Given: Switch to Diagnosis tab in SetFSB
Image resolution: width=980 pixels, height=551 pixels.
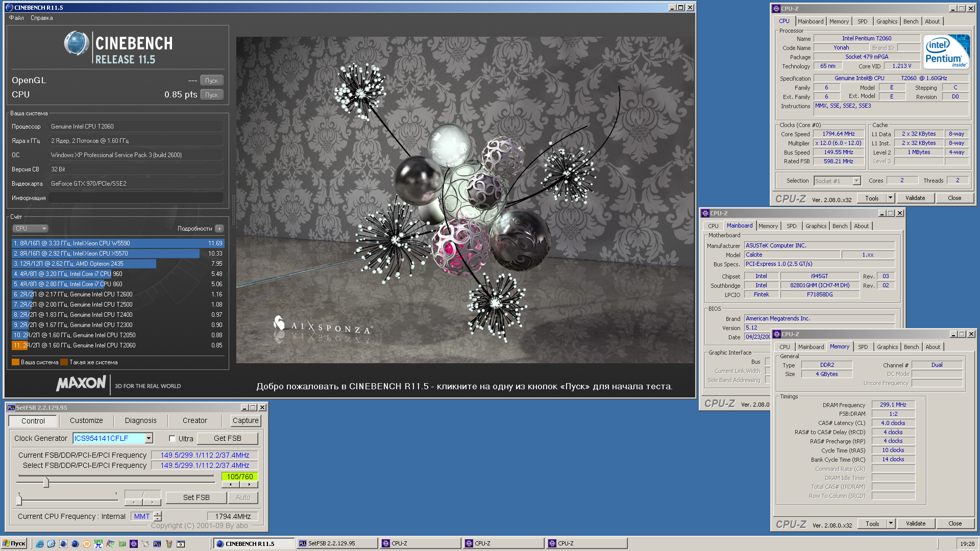Looking at the screenshot, I should [141, 421].
